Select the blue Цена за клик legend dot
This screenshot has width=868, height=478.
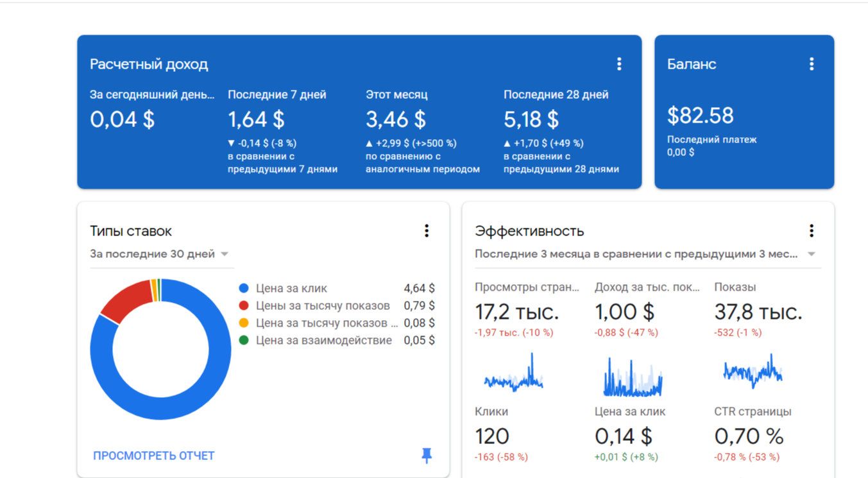[244, 289]
